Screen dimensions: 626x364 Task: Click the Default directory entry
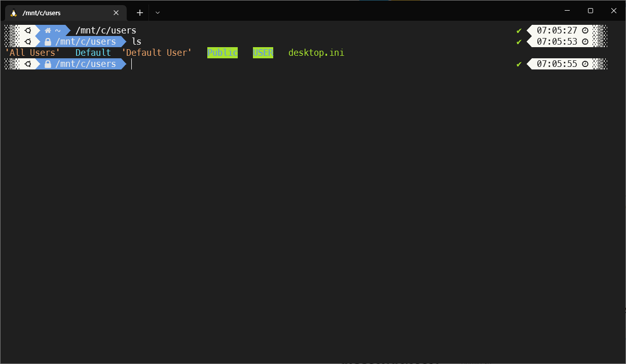93,53
